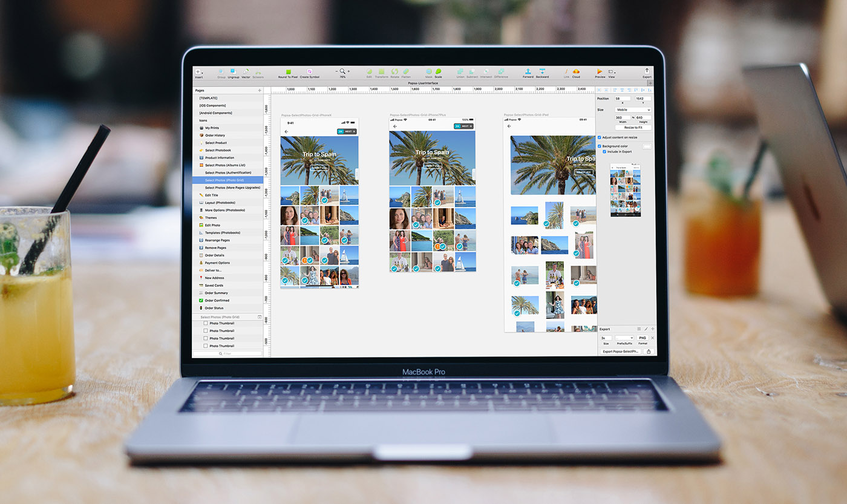Select Select Photos (Photo Grid) page

[x=229, y=180]
